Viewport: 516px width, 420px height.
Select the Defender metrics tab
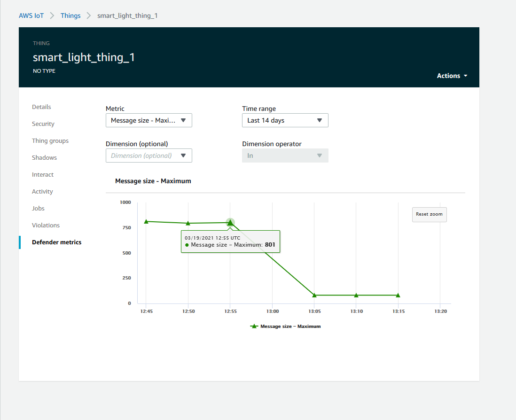tap(56, 242)
